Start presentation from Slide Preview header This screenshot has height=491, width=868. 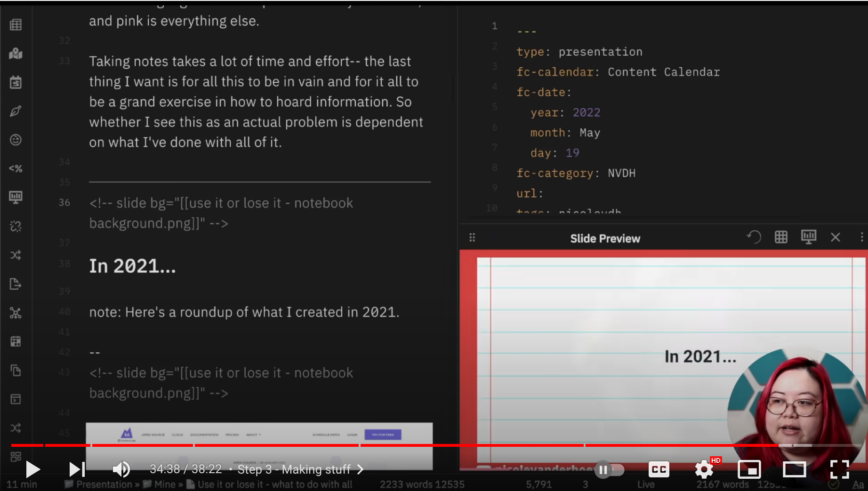(x=808, y=238)
